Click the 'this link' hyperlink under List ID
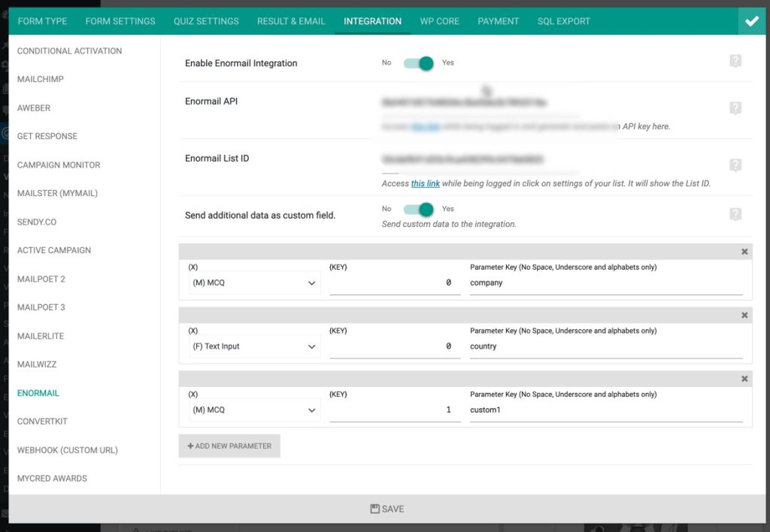Image resolution: width=770 pixels, height=532 pixels. click(x=425, y=183)
